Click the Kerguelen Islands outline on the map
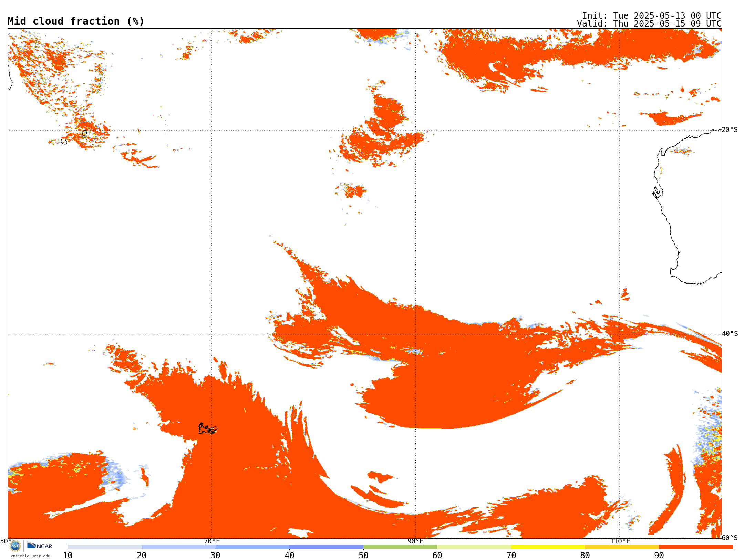The image size is (744, 560). [208, 428]
